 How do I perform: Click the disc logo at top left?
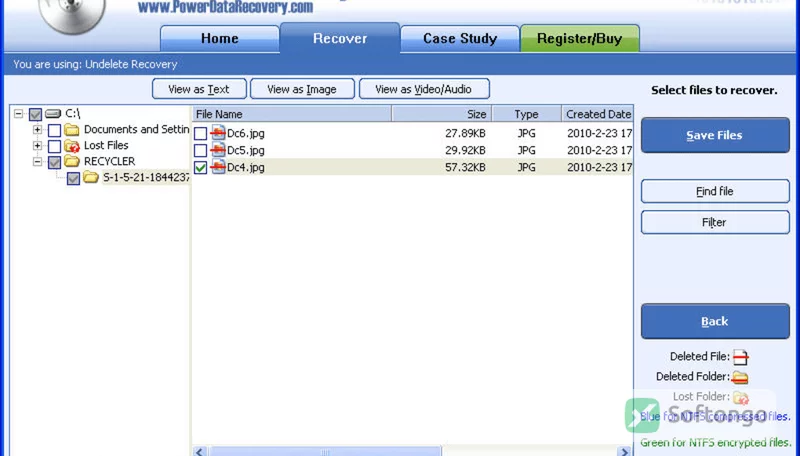click(x=72, y=15)
